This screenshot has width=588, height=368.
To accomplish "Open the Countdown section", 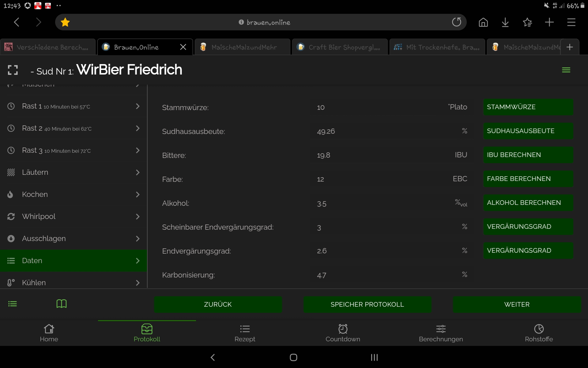I will click(343, 333).
